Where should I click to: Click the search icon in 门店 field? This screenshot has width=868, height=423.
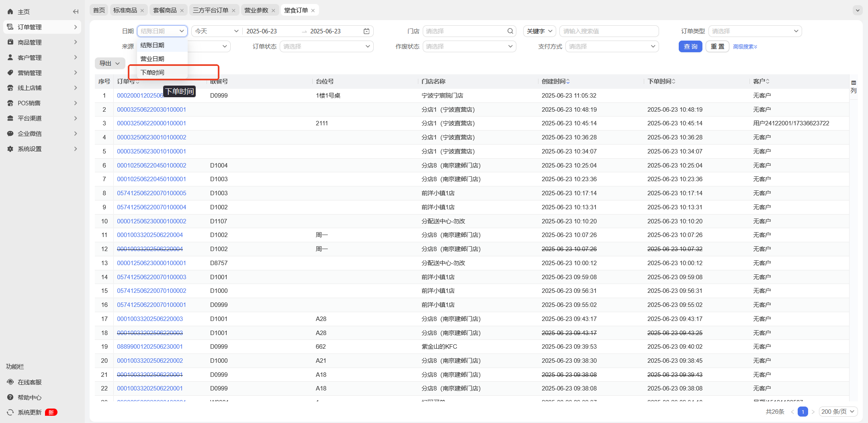click(x=510, y=31)
